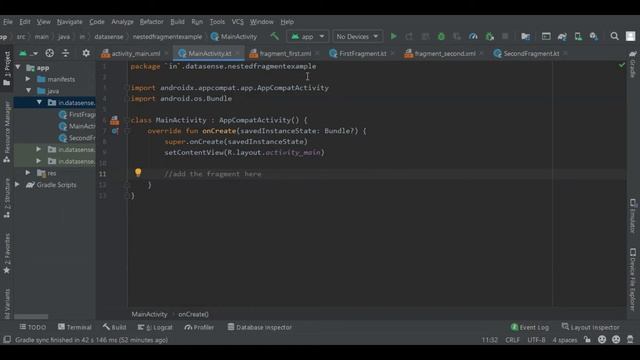Click the UTF-8 encoding status
This screenshot has width=640, height=360.
coord(536,340)
